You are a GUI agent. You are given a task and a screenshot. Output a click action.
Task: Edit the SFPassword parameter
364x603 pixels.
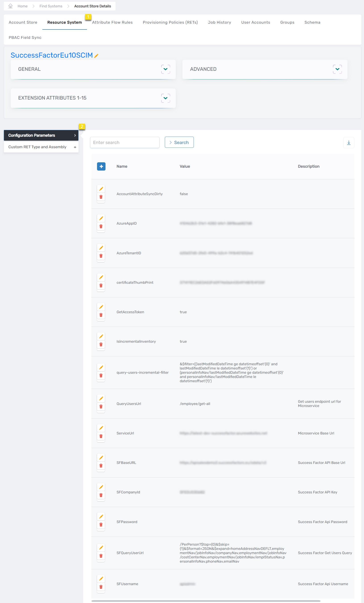coord(101,517)
